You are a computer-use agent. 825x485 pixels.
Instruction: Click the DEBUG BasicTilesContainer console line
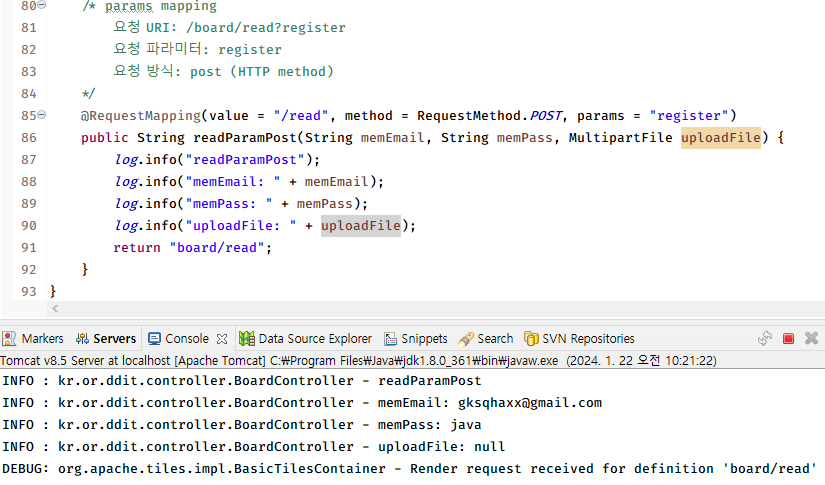[x=409, y=469]
